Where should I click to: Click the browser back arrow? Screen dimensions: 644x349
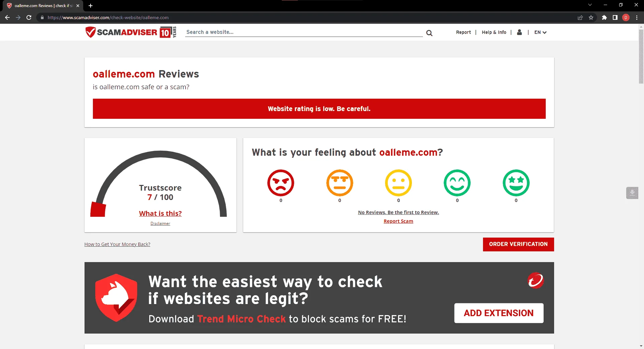pos(7,17)
